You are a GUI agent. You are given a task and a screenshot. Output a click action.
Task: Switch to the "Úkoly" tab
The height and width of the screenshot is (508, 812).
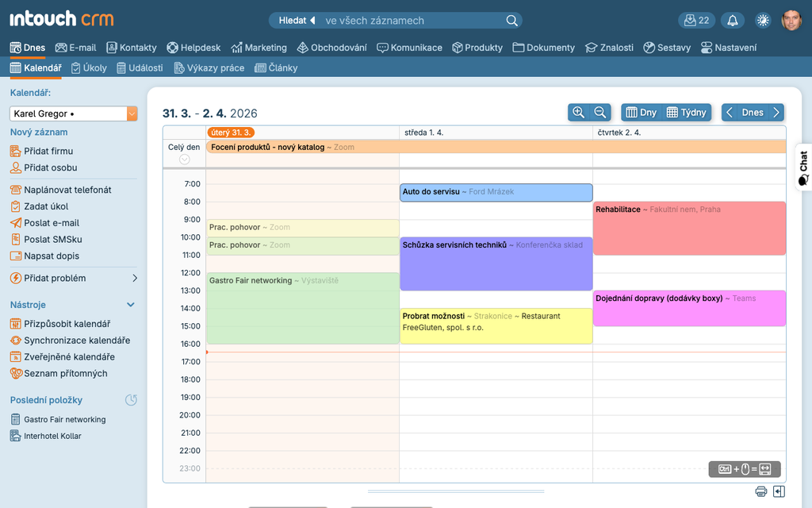[89, 67]
